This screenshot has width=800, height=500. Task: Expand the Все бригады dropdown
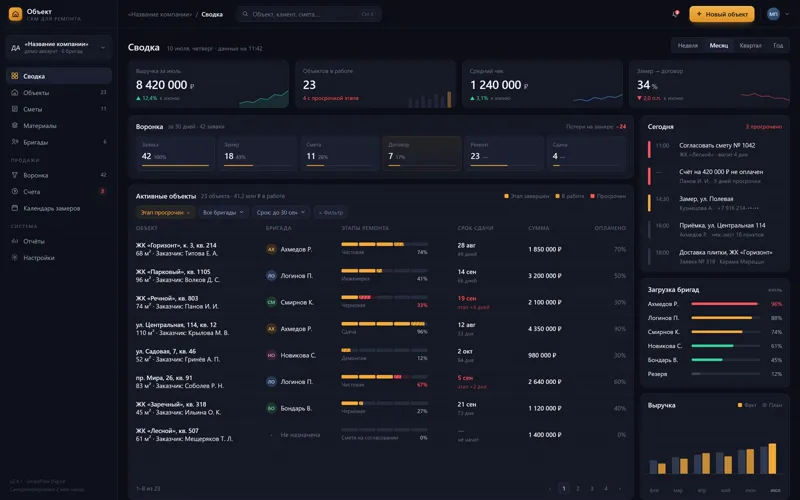(x=223, y=212)
